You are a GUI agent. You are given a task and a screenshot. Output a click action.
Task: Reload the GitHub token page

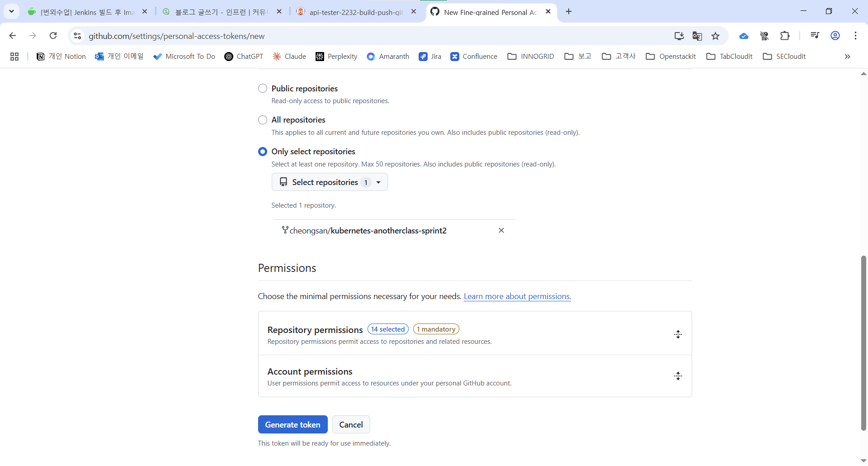coord(53,36)
